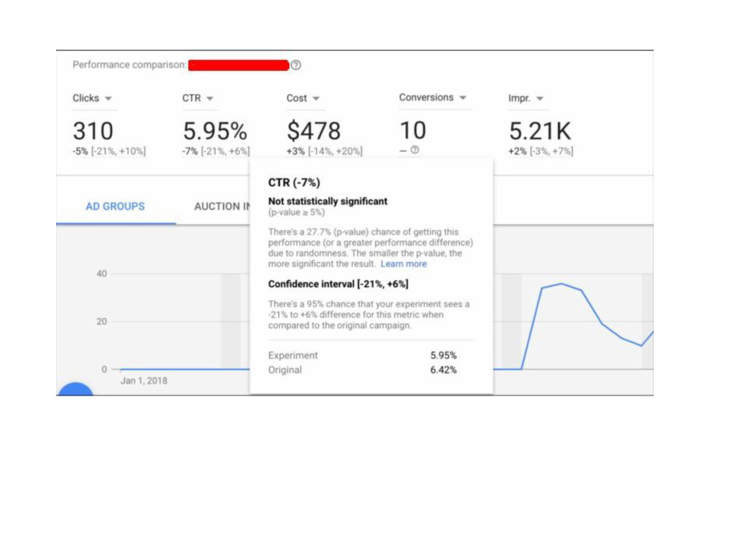
Task: Click the $478 cost value
Action: (314, 131)
